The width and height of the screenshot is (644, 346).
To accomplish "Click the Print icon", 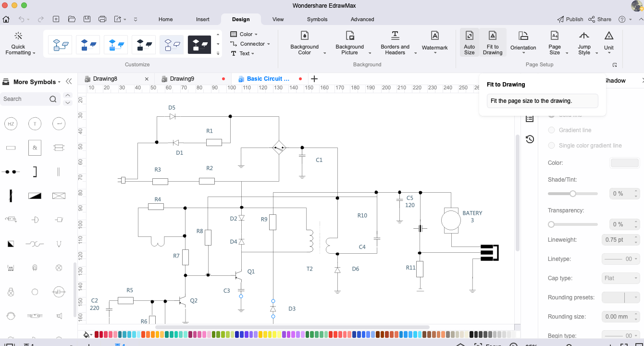I will 102,19.
